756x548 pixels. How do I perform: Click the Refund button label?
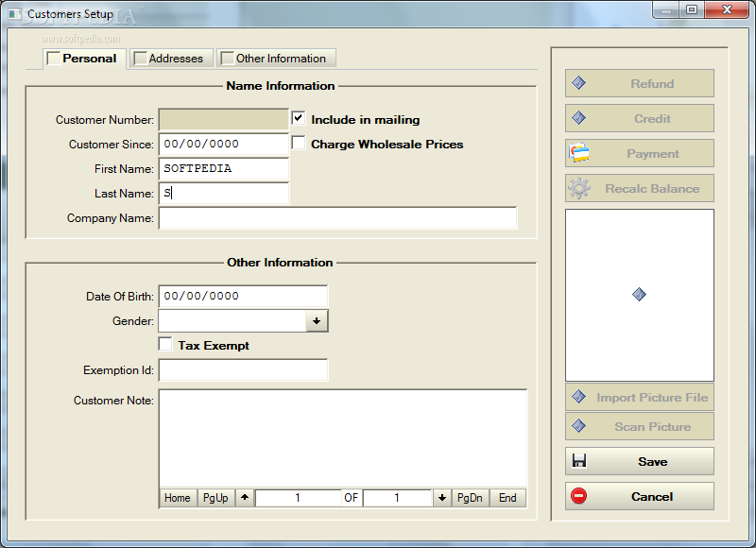pos(652,83)
